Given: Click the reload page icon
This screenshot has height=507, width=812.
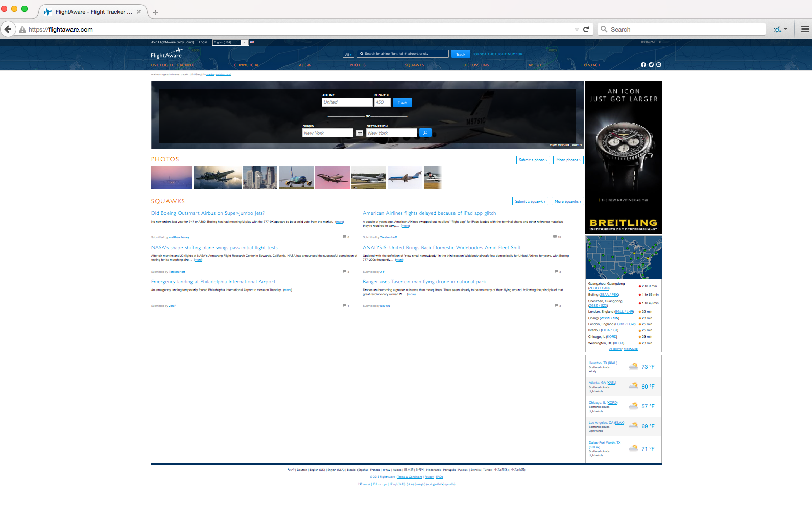Looking at the screenshot, I should point(586,29).
